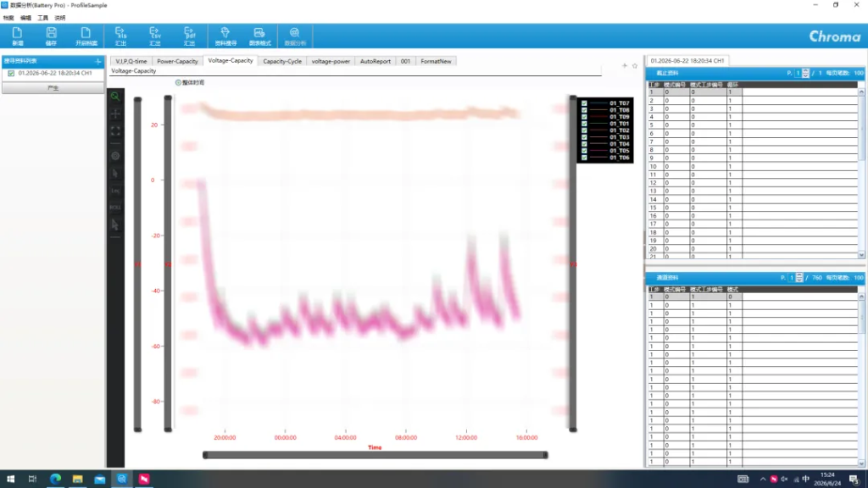This screenshot has height=488, width=868.
Task: Click the second vertical axis range slider
Action: coord(168,263)
